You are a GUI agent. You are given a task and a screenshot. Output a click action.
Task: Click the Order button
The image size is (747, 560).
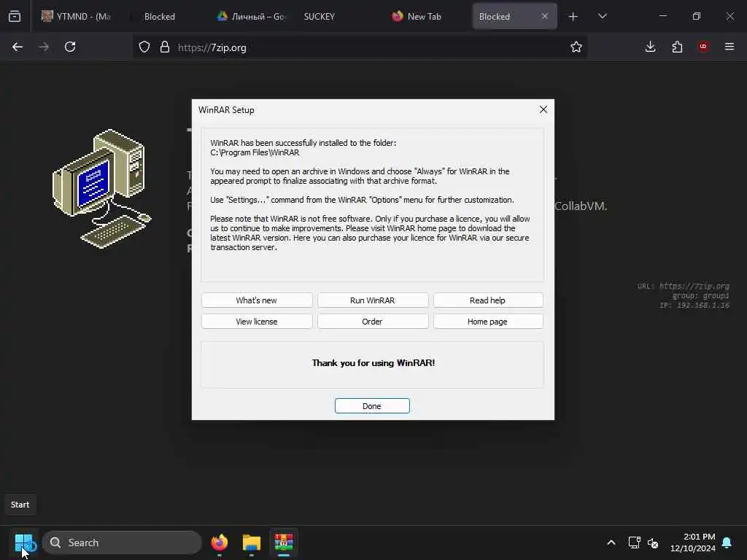373,322
